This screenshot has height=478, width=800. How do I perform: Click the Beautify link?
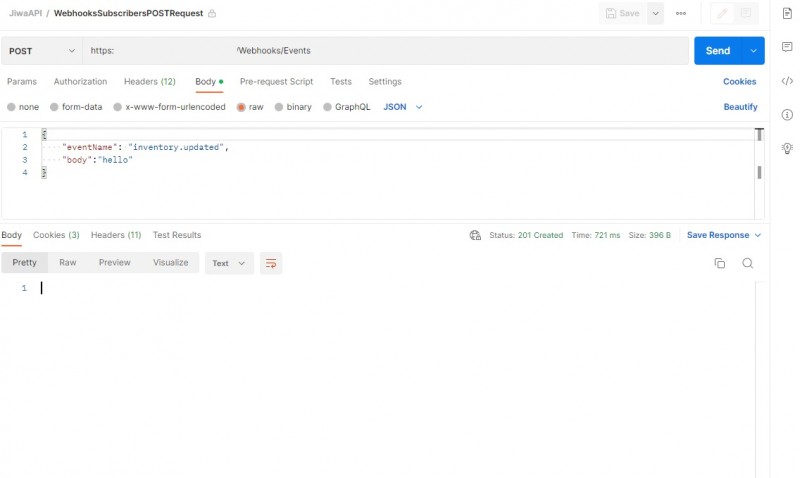[x=740, y=107]
